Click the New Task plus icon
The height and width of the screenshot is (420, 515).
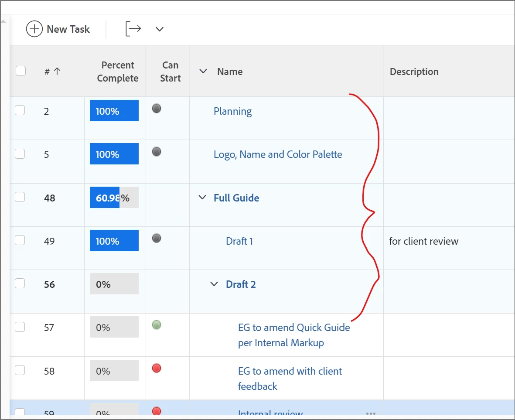tap(34, 29)
